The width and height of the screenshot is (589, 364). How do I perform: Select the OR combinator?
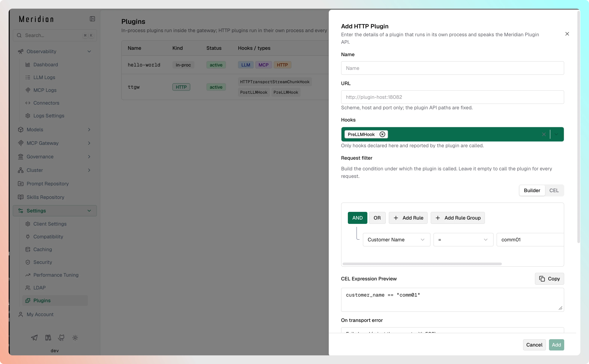click(377, 218)
